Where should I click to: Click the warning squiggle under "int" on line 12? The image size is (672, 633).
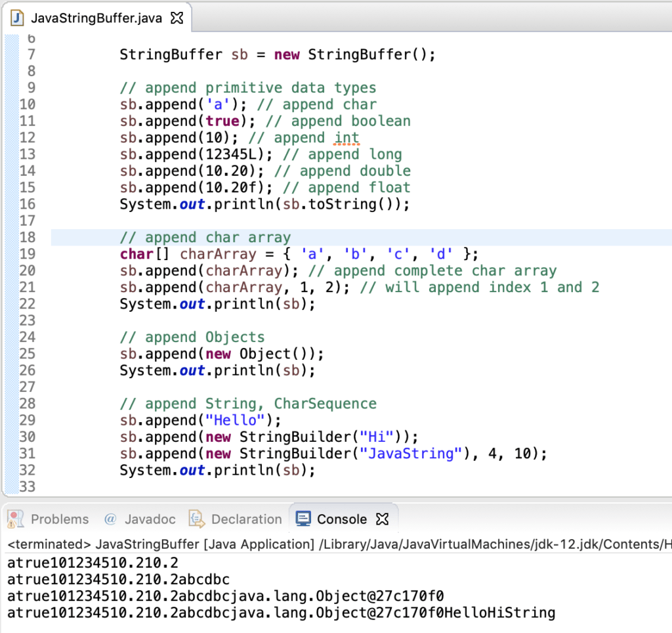click(346, 144)
